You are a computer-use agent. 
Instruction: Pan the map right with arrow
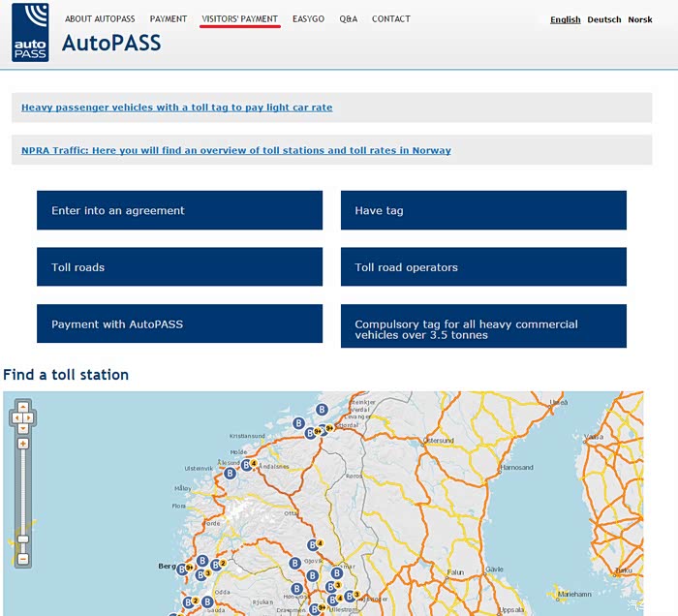click(x=31, y=418)
